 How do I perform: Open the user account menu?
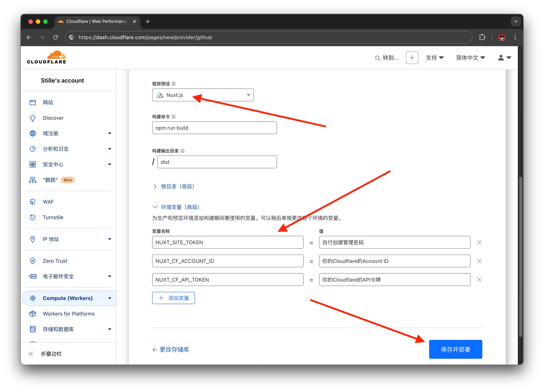pyautogui.click(x=505, y=58)
